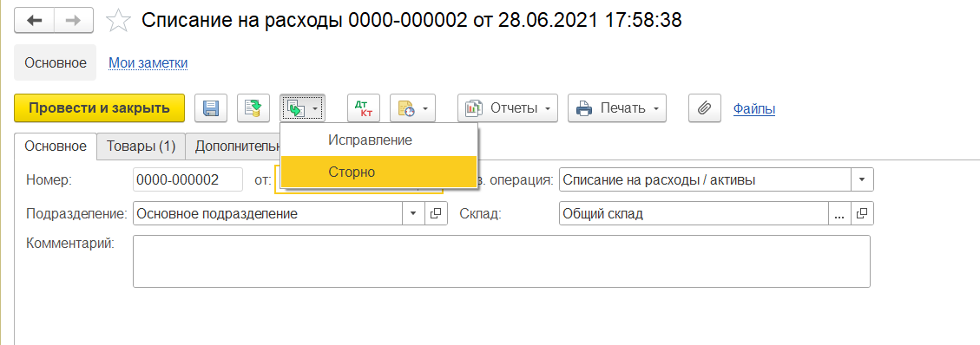Select Сторно from the popup menu
Screen dimensions: 980x345
click(378, 172)
